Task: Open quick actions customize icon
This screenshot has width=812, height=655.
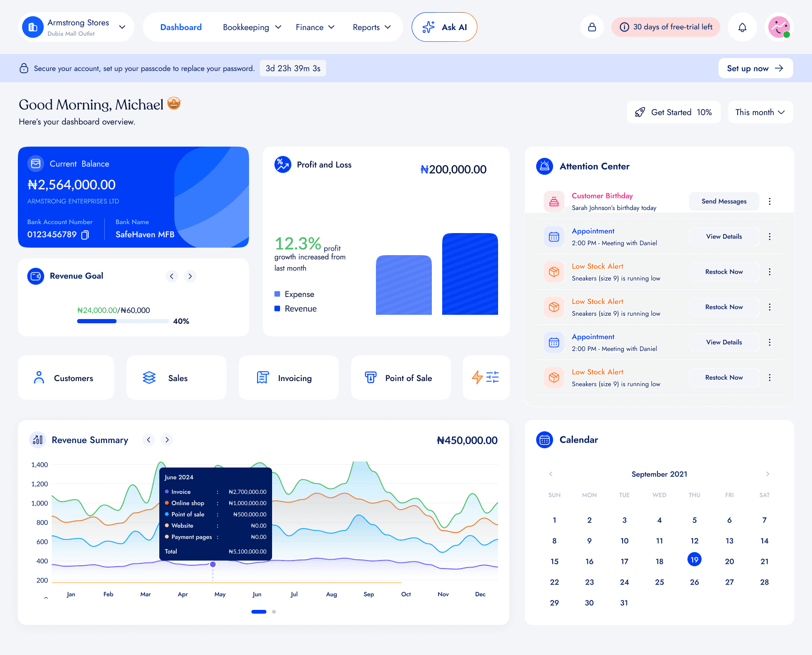Action: pyautogui.click(x=486, y=377)
